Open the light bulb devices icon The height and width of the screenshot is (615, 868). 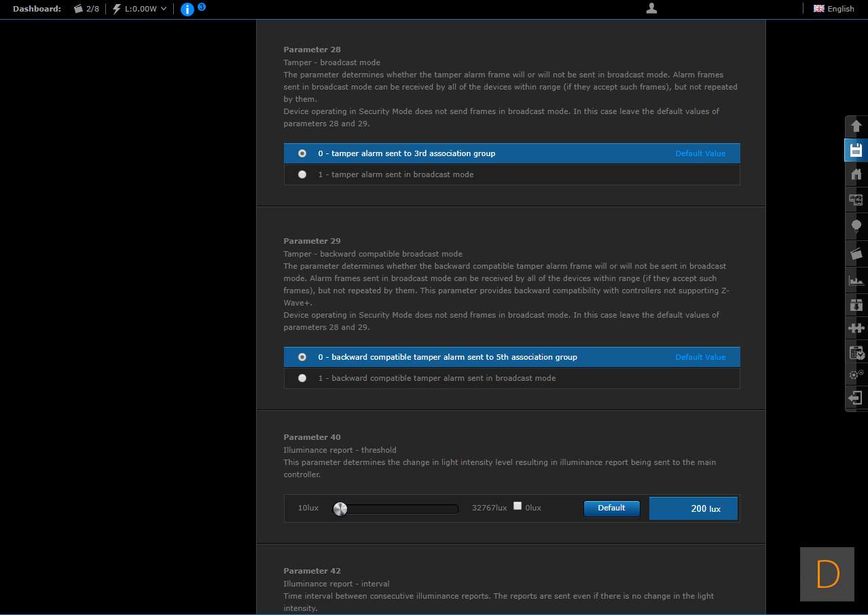(x=856, y=226)
